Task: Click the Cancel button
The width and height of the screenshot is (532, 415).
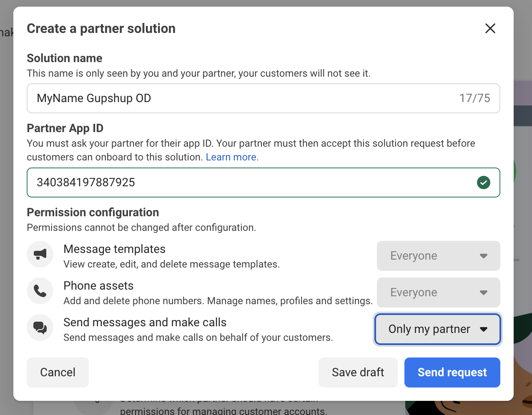Action: (x=58, y=372)
